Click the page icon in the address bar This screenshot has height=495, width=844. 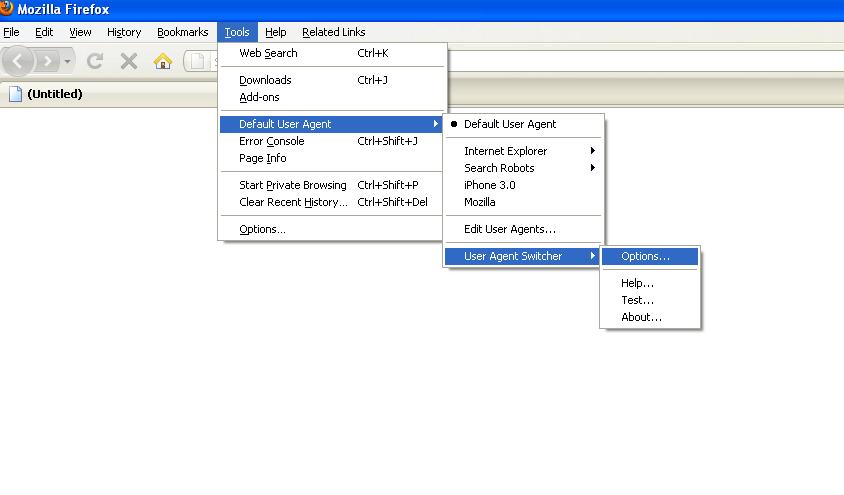[x=198, y=61]
